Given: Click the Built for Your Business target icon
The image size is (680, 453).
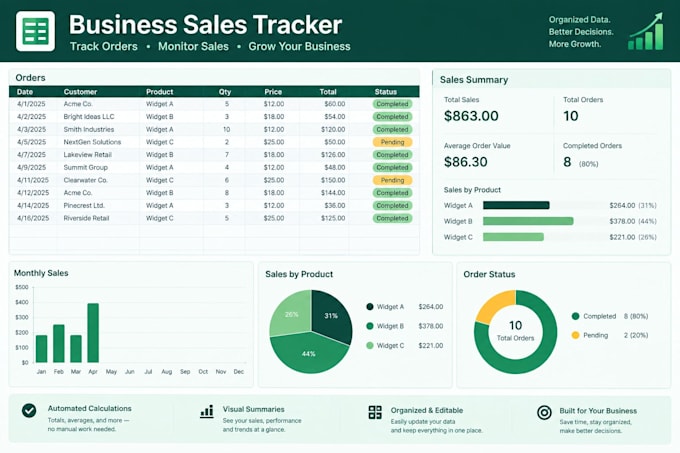Looking at the screenshot, I should point(544,412).
